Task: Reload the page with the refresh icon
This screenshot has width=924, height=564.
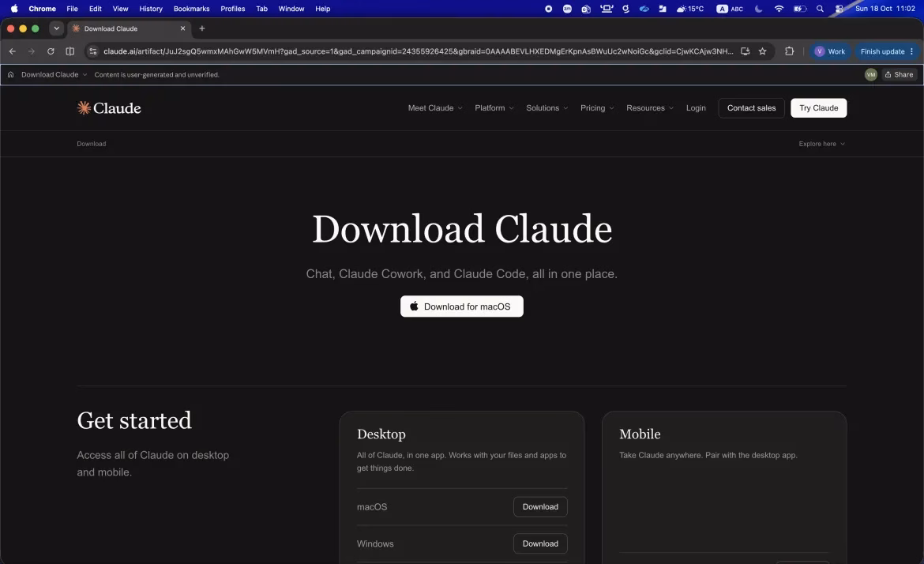Action: point(51,51)
